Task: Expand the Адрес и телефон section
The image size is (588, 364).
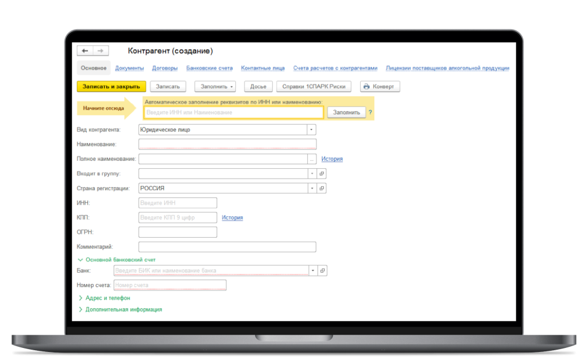Action: point(80,298)
